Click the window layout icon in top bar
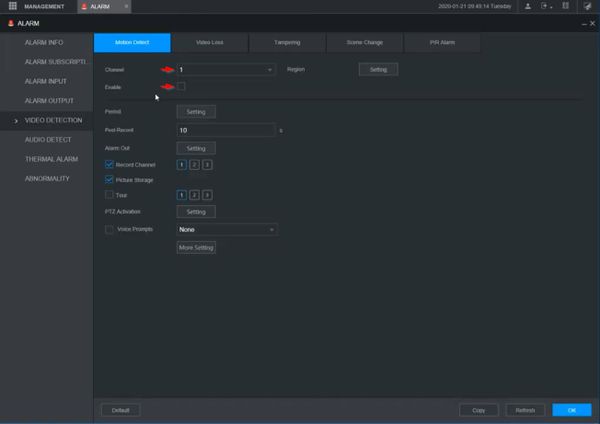The image size is (600, 424). pyautogui.click(x=565, y=6)
